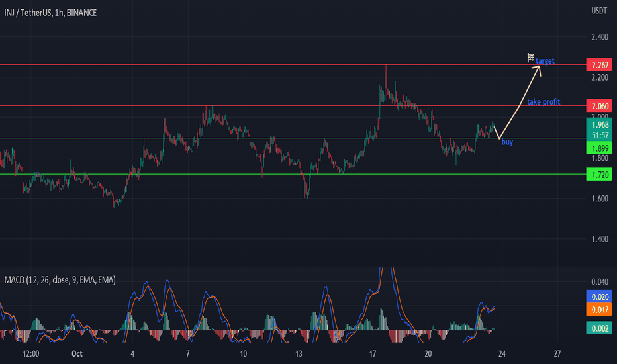Click the '27' date axis label

coord(557,354)
